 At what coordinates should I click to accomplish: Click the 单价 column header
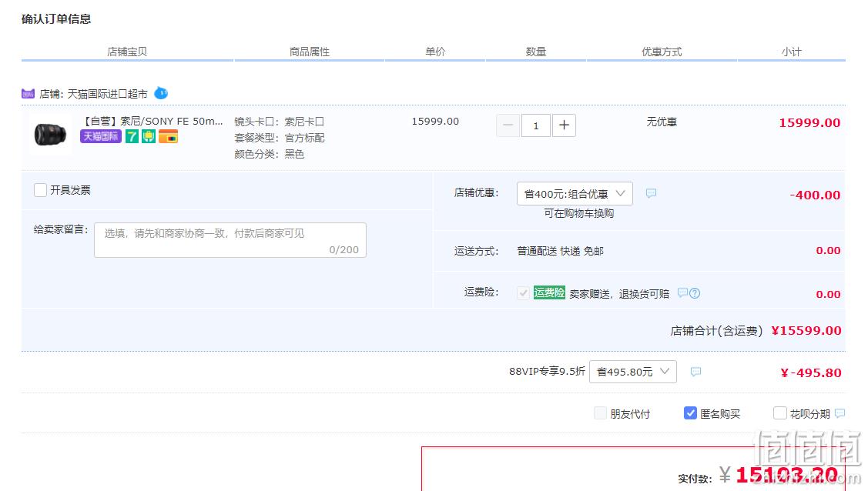[435, 52]
